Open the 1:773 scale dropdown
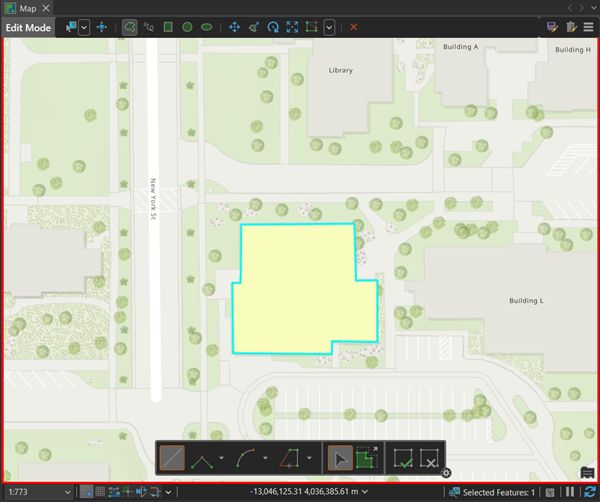Screen dimensions: 600x502 (x=40, y=492)
